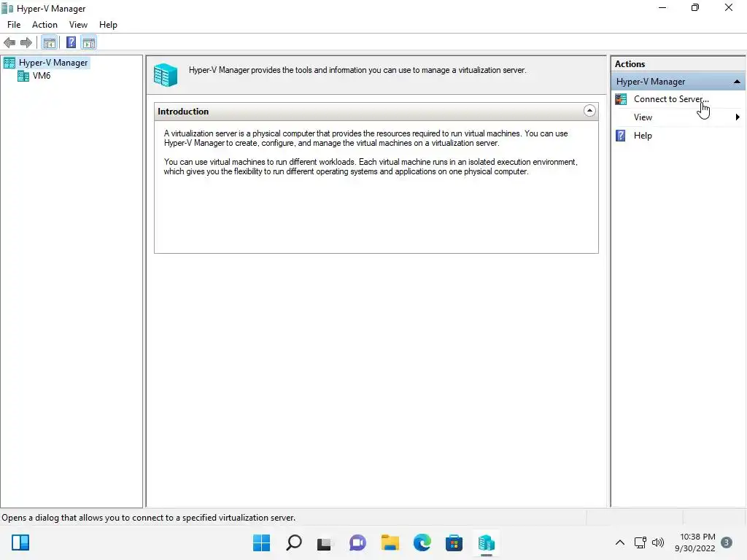The width and height of the screenshot is (747, 560).
Task: Open the View submenu in Actions pane
Action: click(x=678, y=117)
